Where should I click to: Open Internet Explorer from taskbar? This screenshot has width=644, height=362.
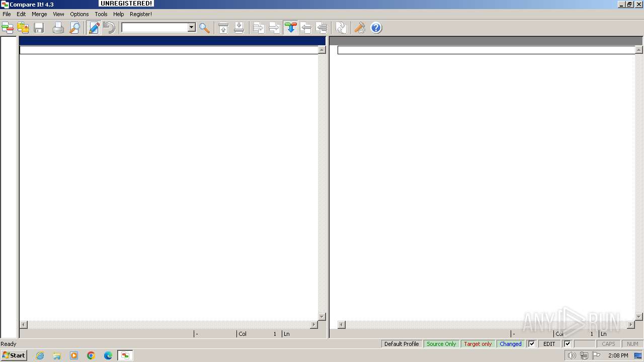coord(40,355)
